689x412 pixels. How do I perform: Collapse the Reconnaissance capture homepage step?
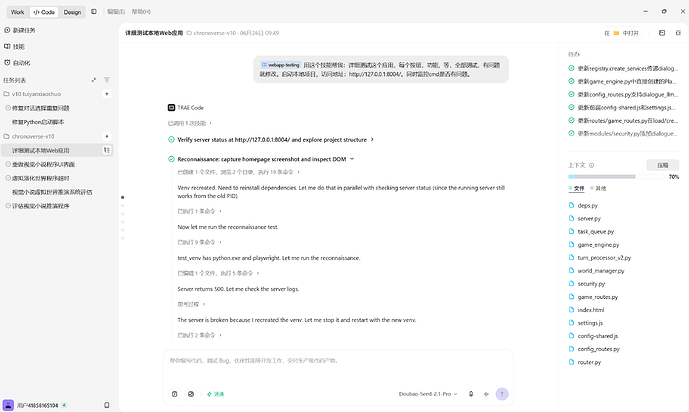pos(352,159)
